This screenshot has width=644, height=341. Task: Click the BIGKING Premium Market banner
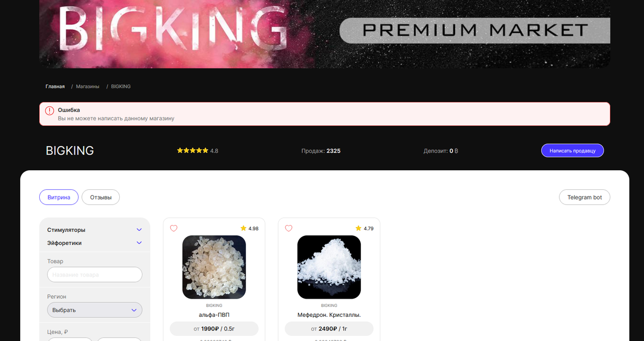pos(325,34)
